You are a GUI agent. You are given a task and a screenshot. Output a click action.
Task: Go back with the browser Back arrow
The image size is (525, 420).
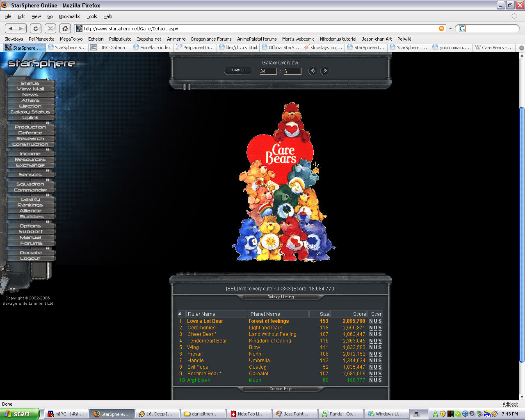point(11,28)
